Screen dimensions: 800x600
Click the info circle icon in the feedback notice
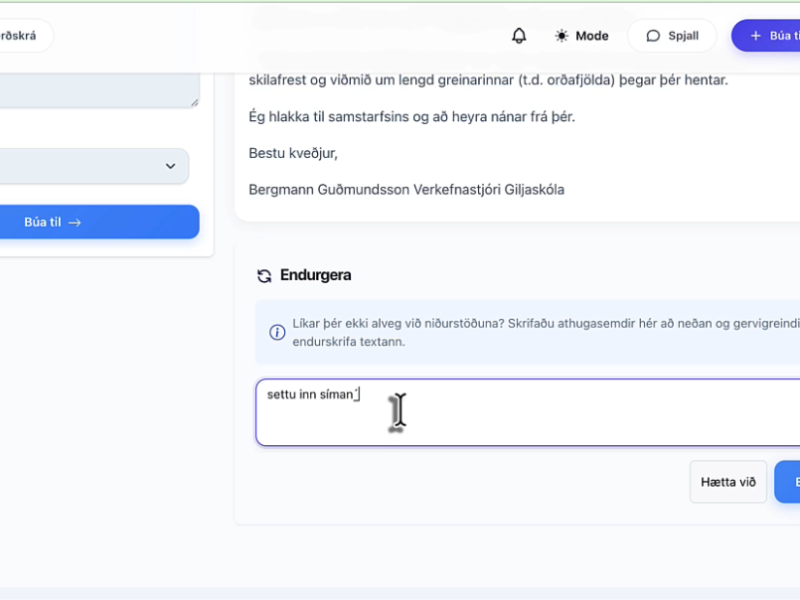coord(277,332)
